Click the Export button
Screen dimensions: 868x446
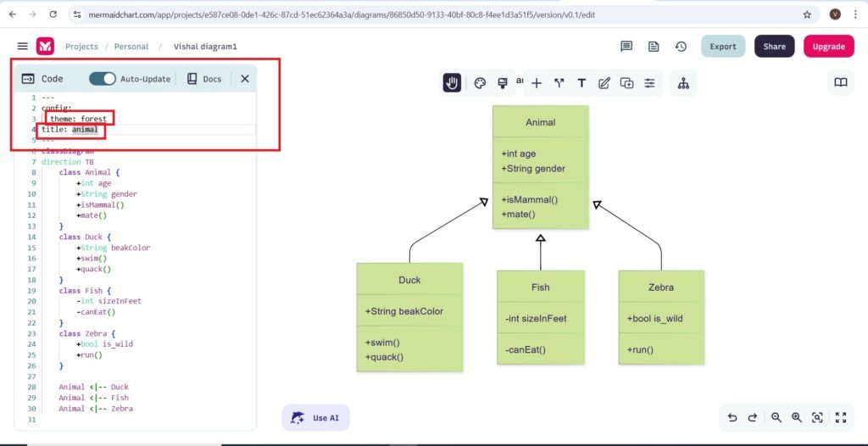(x=722, y=47)
